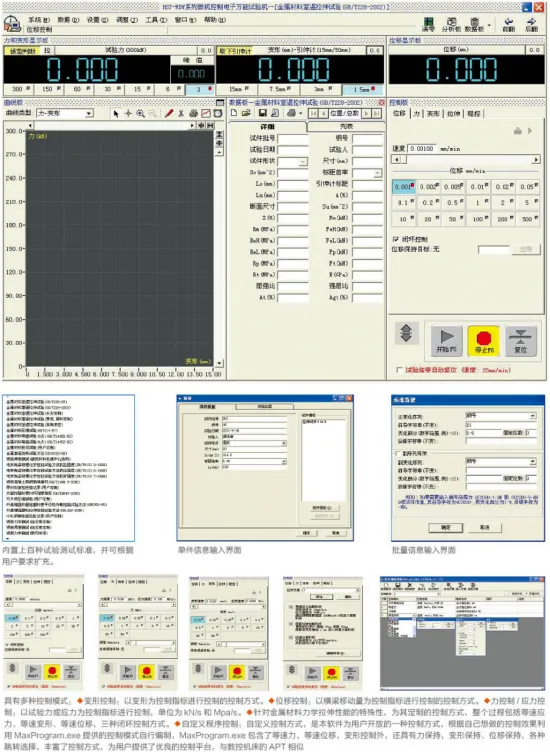Open the 数据 menu
This screenshot has width=550, height=755.
pyautogui.click(x=68, y=20)
